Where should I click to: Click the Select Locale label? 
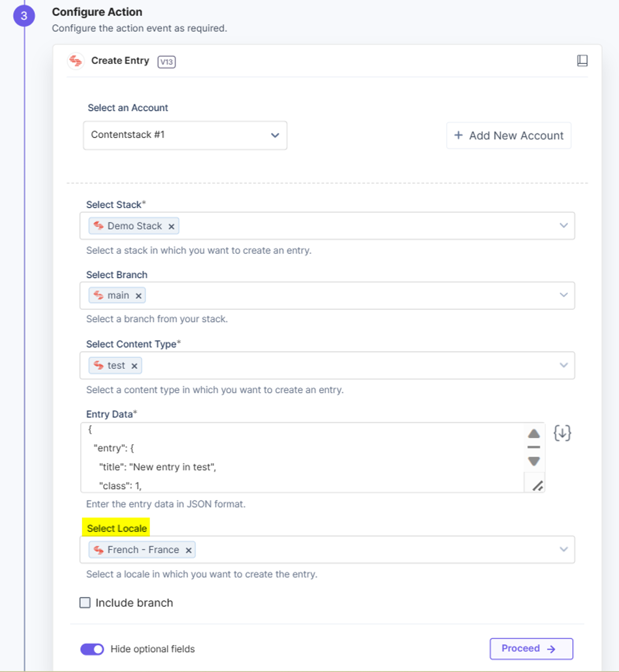click(x=117, y=528)
